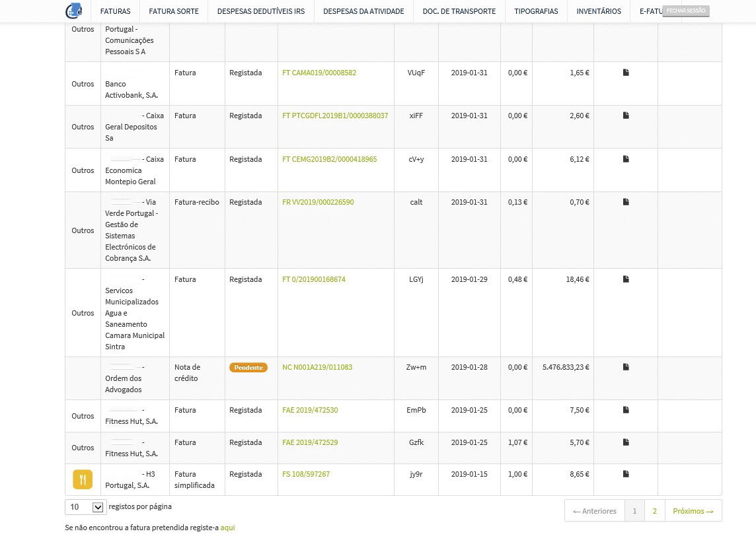This screenshot has height=548, width=756.
Task: Click the e-fatura portal logo
Action: coord(74,11)
